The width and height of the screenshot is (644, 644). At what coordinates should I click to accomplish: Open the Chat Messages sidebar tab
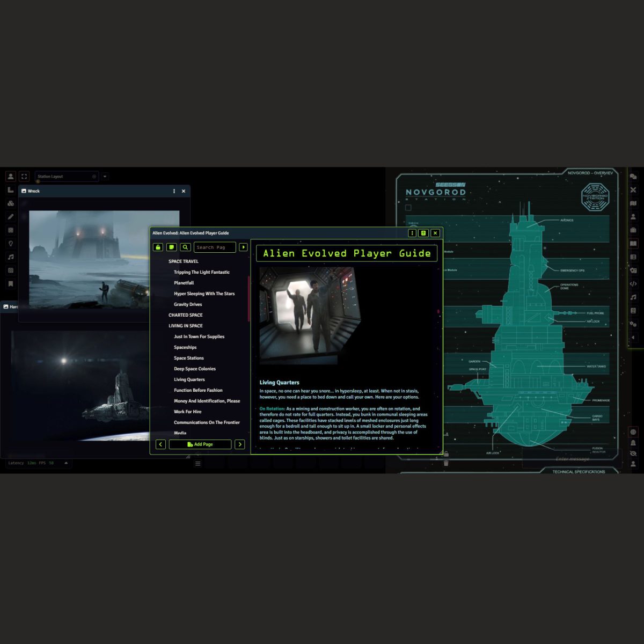(x=633, y=177)
